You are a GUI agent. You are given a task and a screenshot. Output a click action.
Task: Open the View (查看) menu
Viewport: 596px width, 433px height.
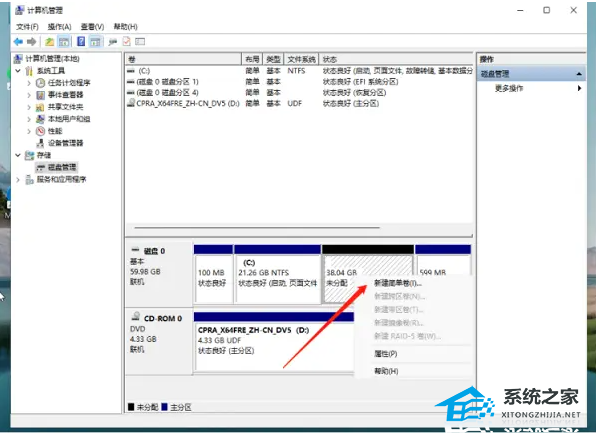point(92,27)
